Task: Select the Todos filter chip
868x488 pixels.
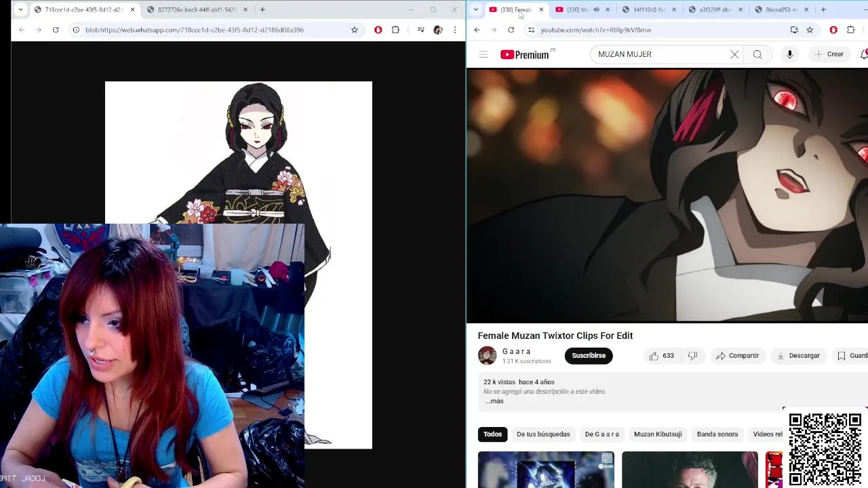Action: (492, 434)
